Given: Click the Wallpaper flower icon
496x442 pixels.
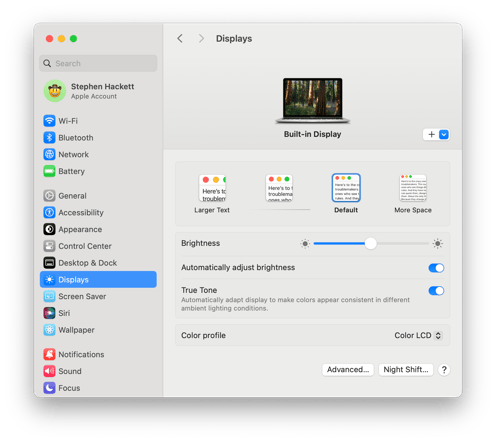Looking at the screenshot, I should click(49, 330).
